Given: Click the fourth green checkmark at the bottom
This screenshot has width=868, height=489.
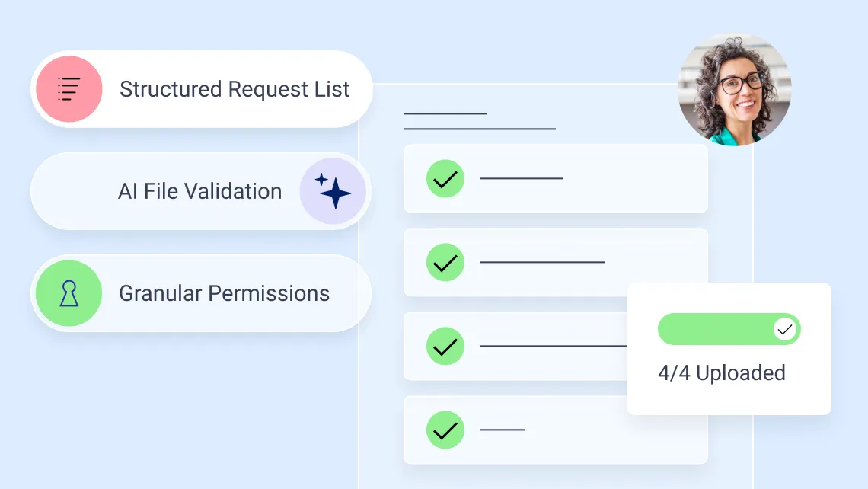Looking at the screenshot, I should tap(445, 430).
